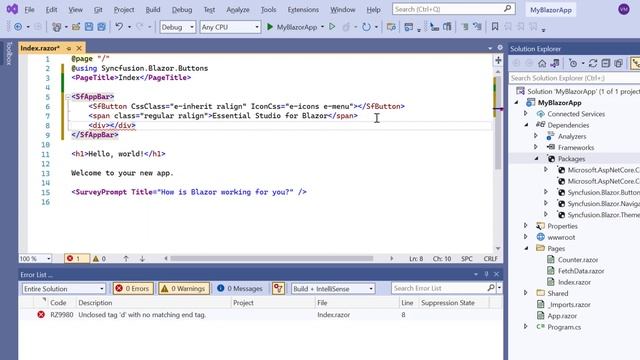
Task: Collapse the Packages node
Action: point(536,158)
